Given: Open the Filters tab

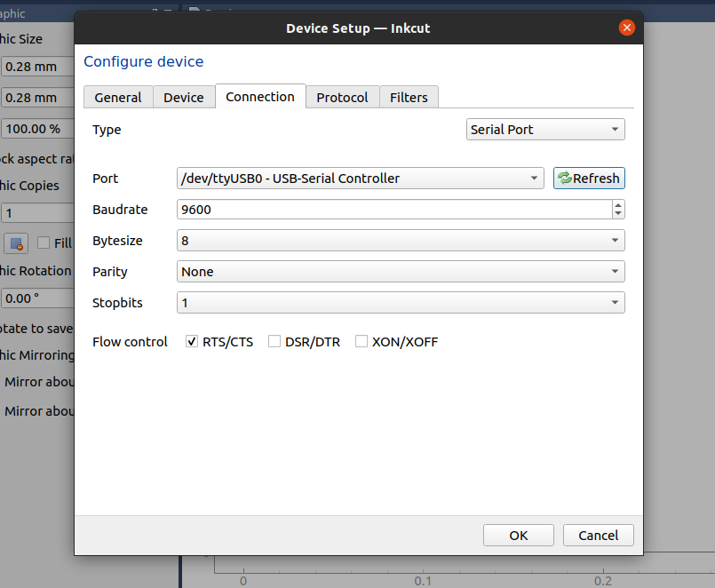Looking at the screenshot, I should (409, 97).
